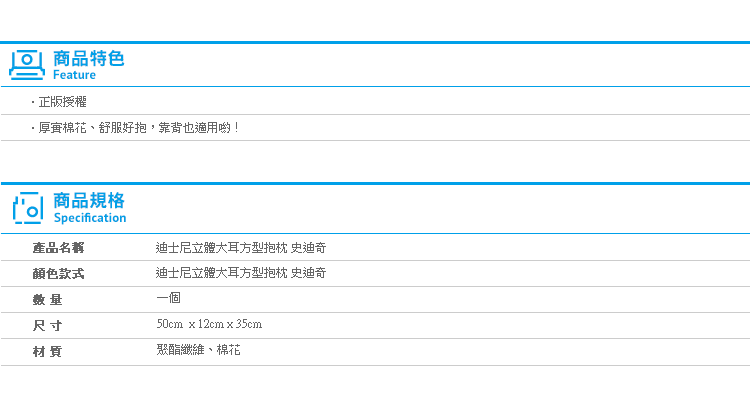The image size is (750, 409).
Task: Click the Feature section printer icon
Action: (x=27, y=65)
